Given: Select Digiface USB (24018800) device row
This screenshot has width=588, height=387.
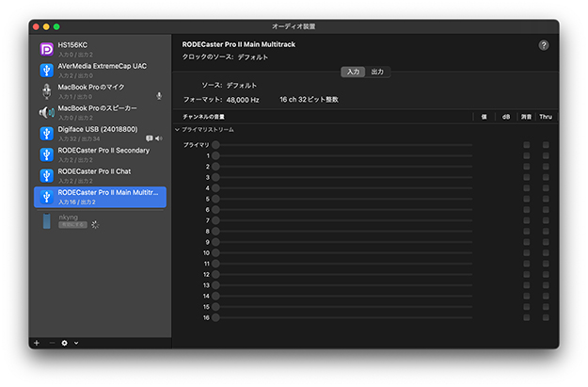Looking at the screenshot, I should click(x=100, y=134).
